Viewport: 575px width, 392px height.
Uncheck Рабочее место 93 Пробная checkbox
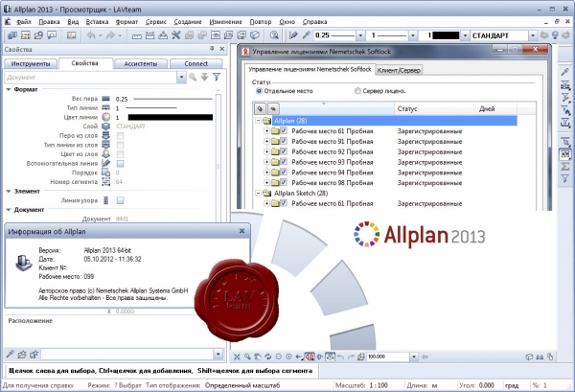[284, 162]
